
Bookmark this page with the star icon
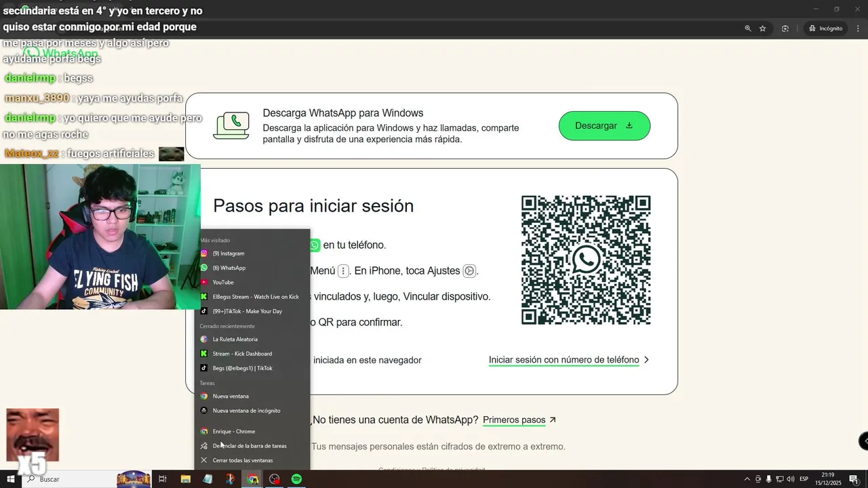click(763, 28)
